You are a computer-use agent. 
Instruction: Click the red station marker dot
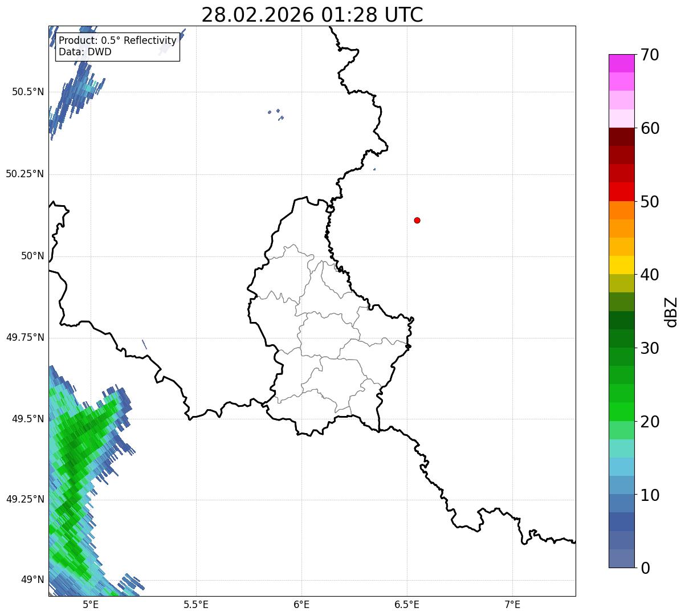417,220
